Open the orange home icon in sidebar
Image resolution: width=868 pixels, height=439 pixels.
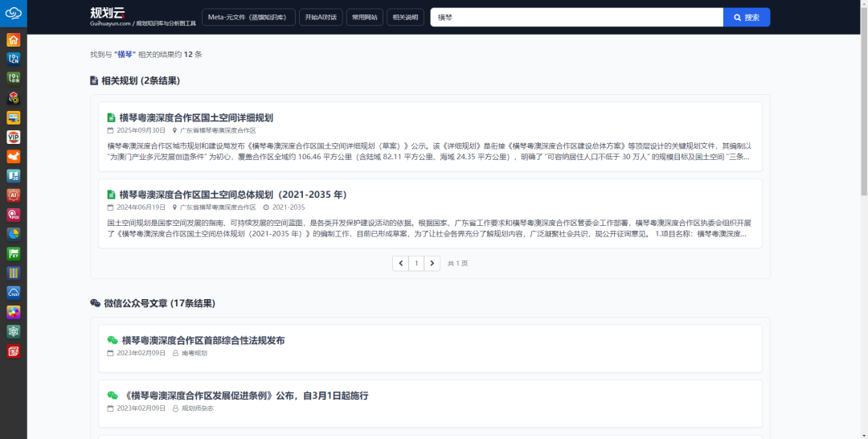pyautogui.click(x=14, y=40)
